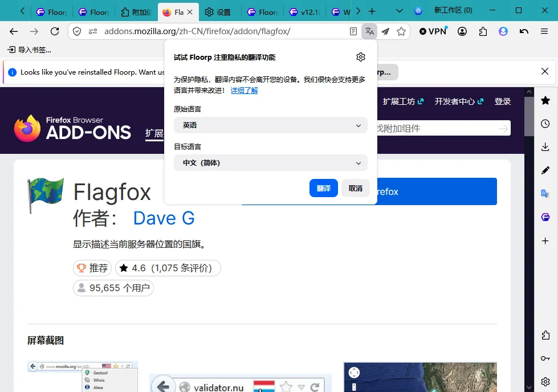Click the Firefox Browser ADD-ONS logo
Screen dimensions: 558x392
tap(72, 128)
